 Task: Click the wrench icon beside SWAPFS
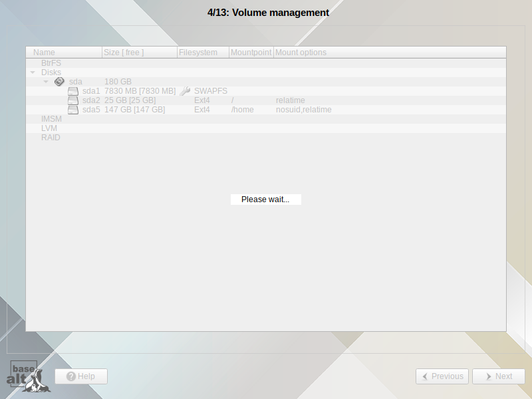pos(185,91)
